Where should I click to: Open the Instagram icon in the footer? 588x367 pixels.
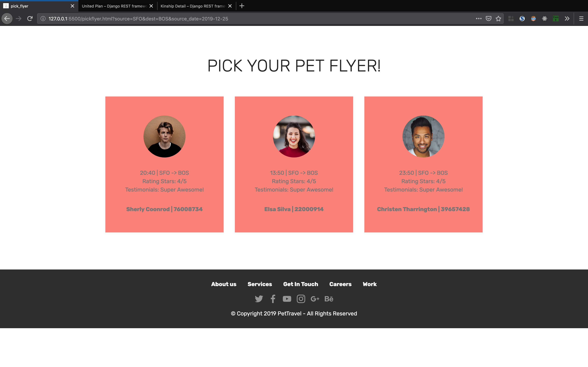(301, 299)
